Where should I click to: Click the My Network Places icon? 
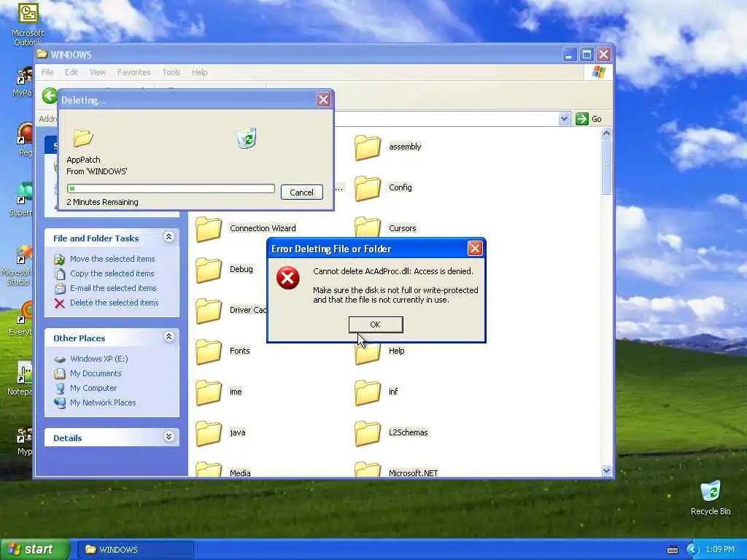(x=60, y=402)
